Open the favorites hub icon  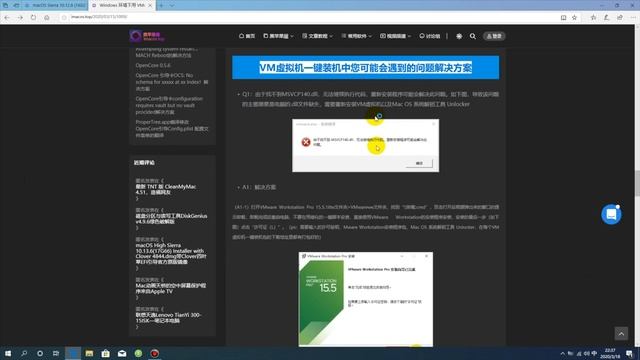click(x=593, y=18)
